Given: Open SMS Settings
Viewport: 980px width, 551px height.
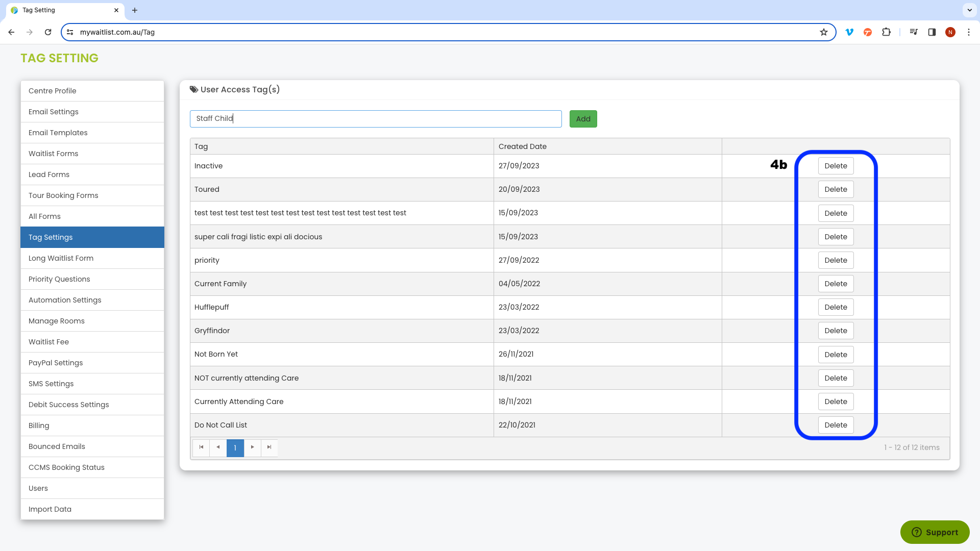Looking at the screenshot, I should tap(92, 384).
